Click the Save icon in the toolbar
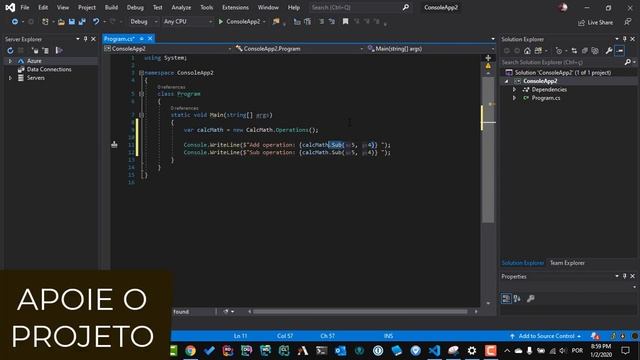Image resolution: width=640 pixels, height=360 pixels. click(x=71, y=22)
